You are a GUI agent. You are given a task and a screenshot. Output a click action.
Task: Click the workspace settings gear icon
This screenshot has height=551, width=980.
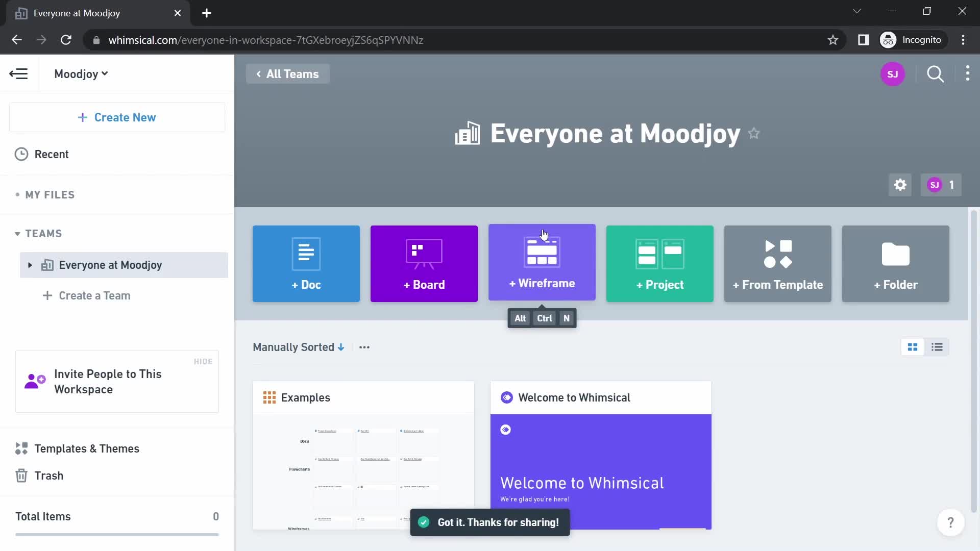pos(900,185)
